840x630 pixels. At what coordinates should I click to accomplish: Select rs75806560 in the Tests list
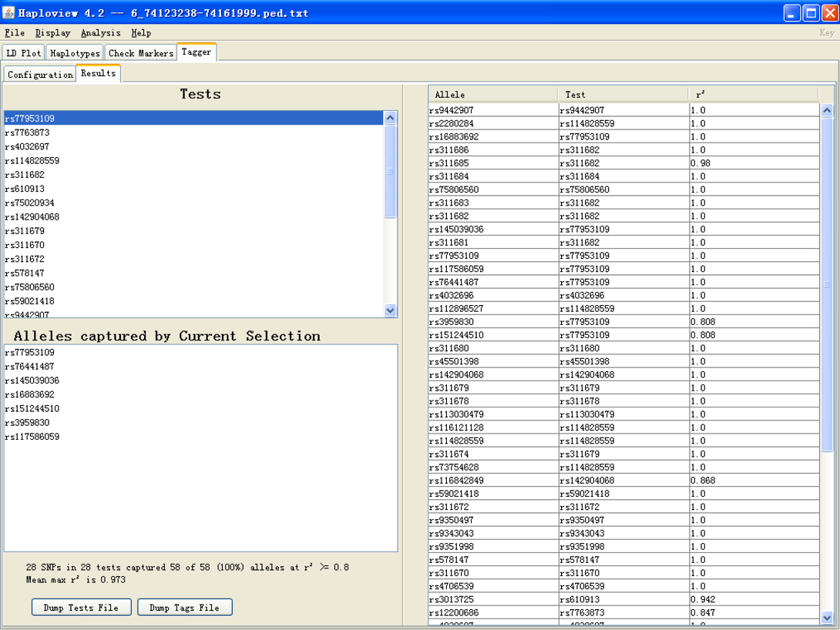(194, 287)
